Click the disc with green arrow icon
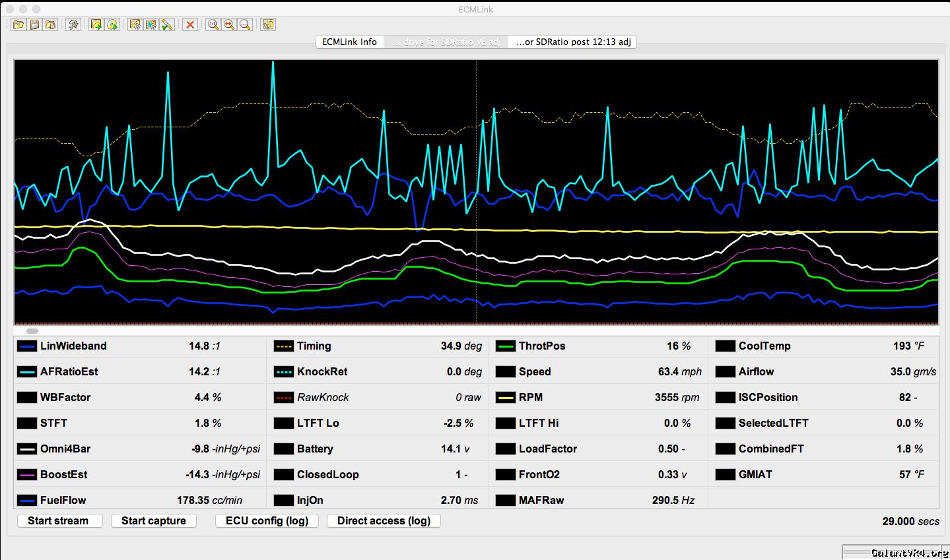950x560 pixels. point(112,24)
